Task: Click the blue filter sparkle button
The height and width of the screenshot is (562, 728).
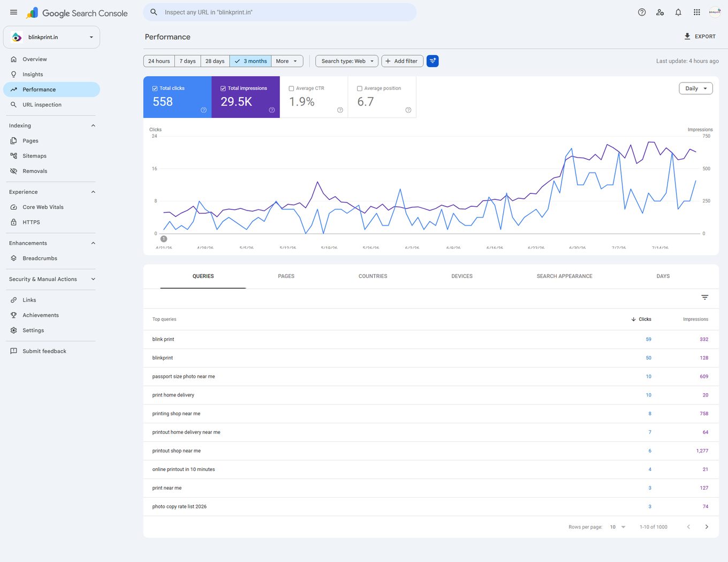Action: point(433,61)
